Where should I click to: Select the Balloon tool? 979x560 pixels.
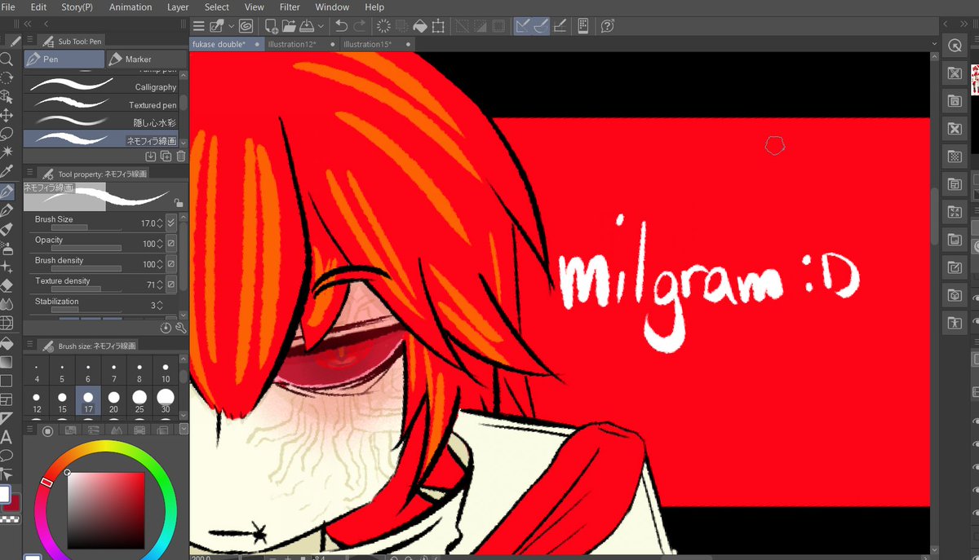point(7,456)
